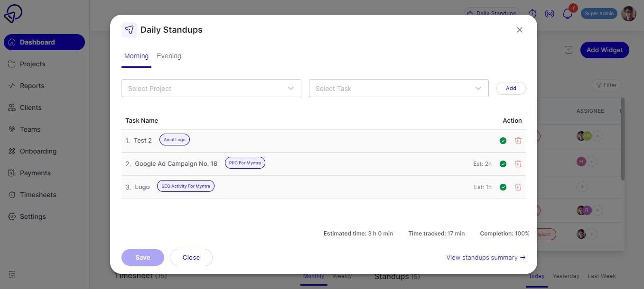Viewport: 644px width, 289px height.
Task: Toggle the green check for Test 2
Action: pyautogui.click(x=503, y=141)
